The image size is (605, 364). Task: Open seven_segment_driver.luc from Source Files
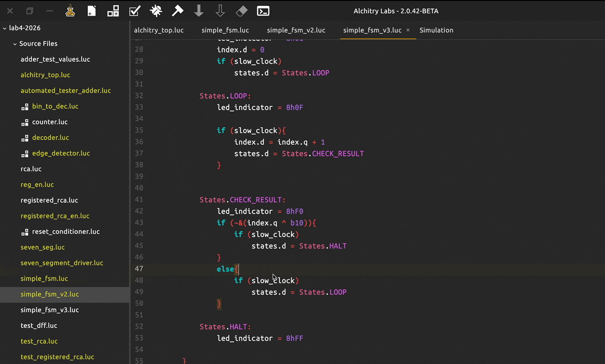pyautogui.click(x=62, y=263)
